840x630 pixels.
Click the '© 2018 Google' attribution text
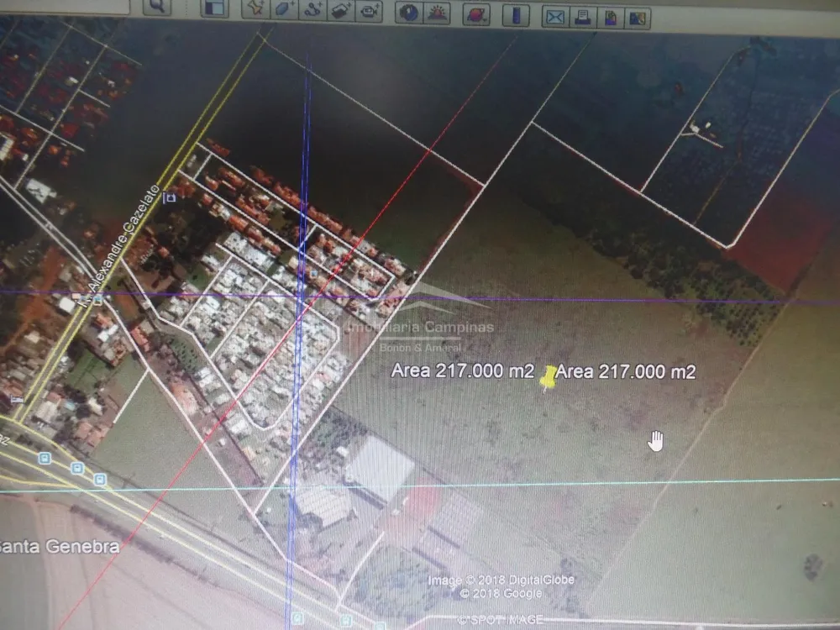pyautogui.click(x=501, y=593)
